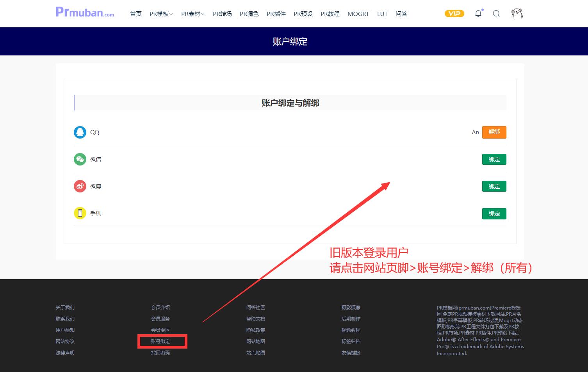Screen dimensions: 588x372
Task: Open the notification bell
Action: (478, 13)
